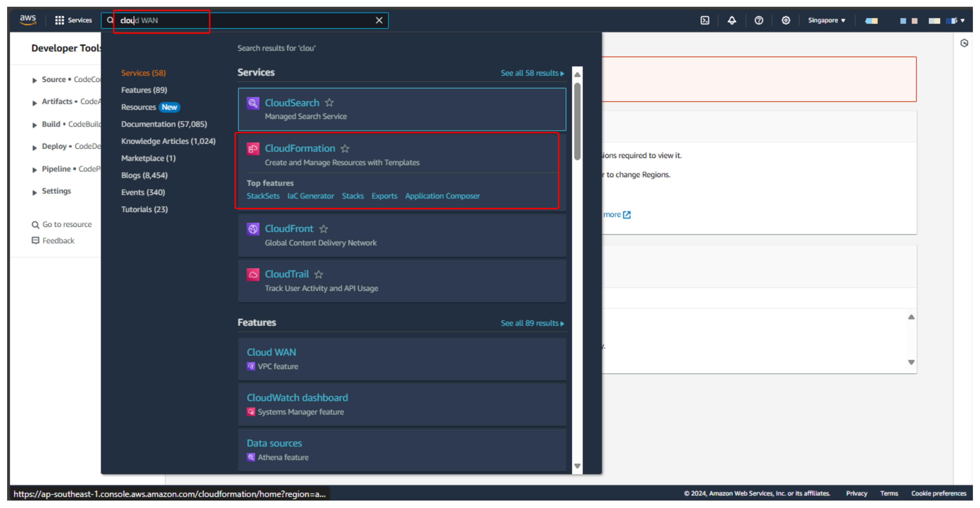Image resolution: width=980 pixels, height=508 pixels.
Task: Click the Feedback link in sidebar
Action: (53, 241)
